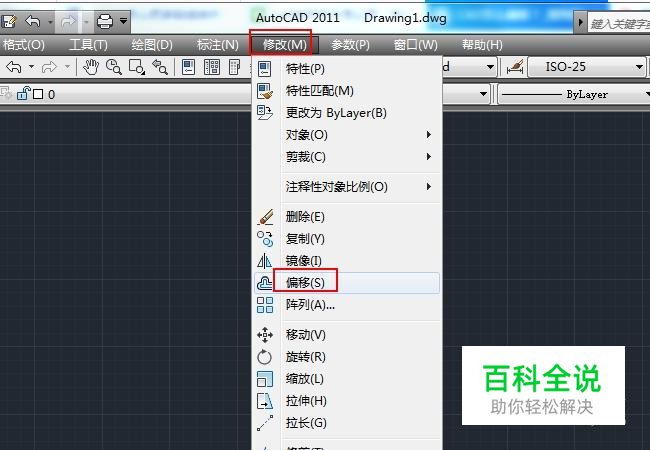Screen dimensions: 650x450
Task: Choose 阵列(A)... array menu item
Action: [x=347, y=305]
